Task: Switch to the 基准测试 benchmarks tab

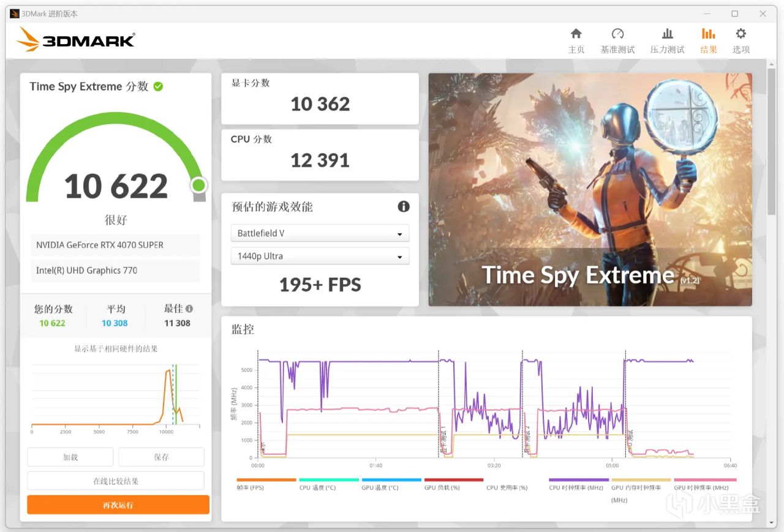Action: coord(617,40)
